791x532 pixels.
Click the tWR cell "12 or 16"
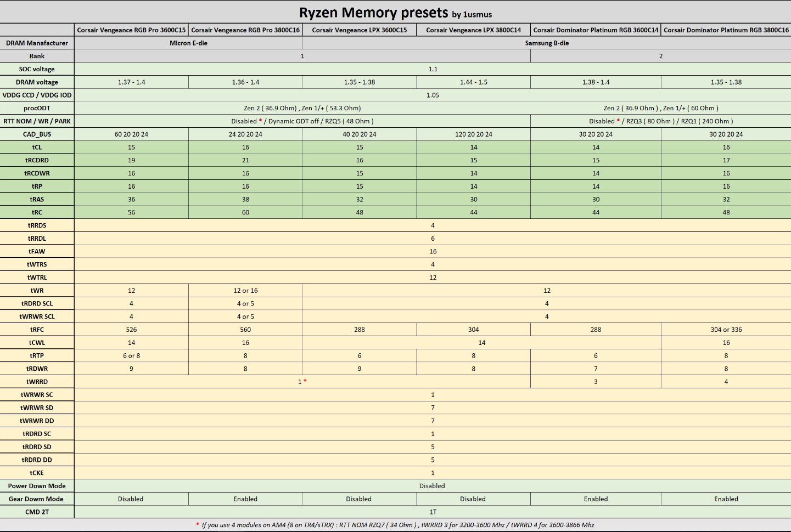pos(245,291)
